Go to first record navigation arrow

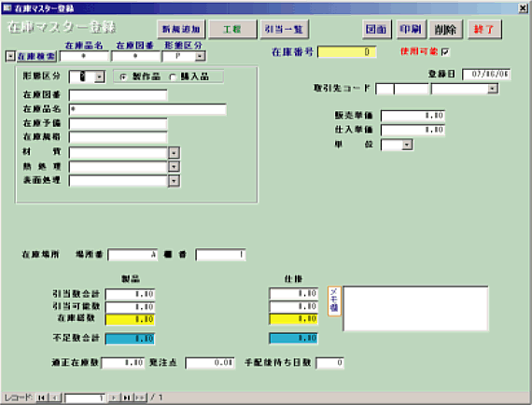pyautogui.click(x=41, y=398)
